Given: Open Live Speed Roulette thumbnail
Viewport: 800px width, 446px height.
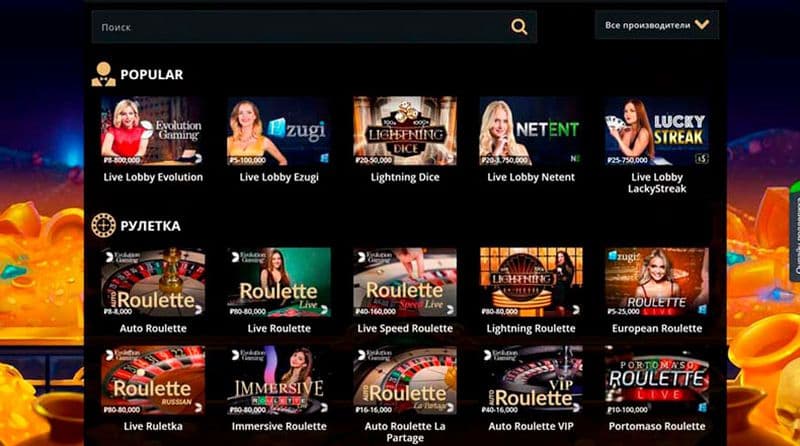Looking at the screenshot, I should pos(405,282).
